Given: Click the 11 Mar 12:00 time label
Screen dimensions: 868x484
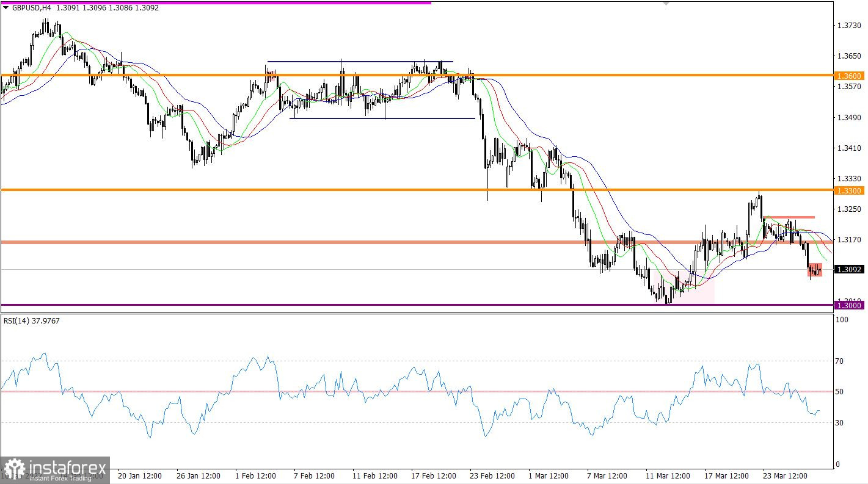Looking at the screenshot, I should pyautogui.click(x=669, y=475).
